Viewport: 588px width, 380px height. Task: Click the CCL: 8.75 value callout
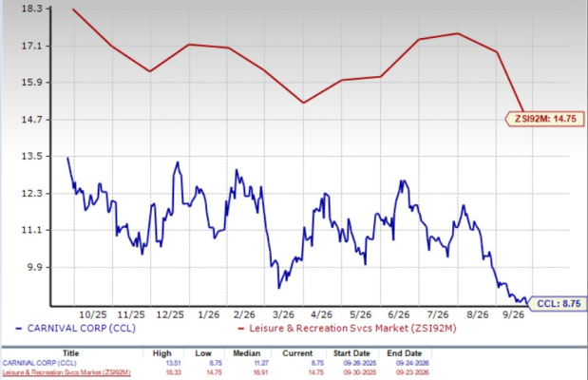[558, 303]
